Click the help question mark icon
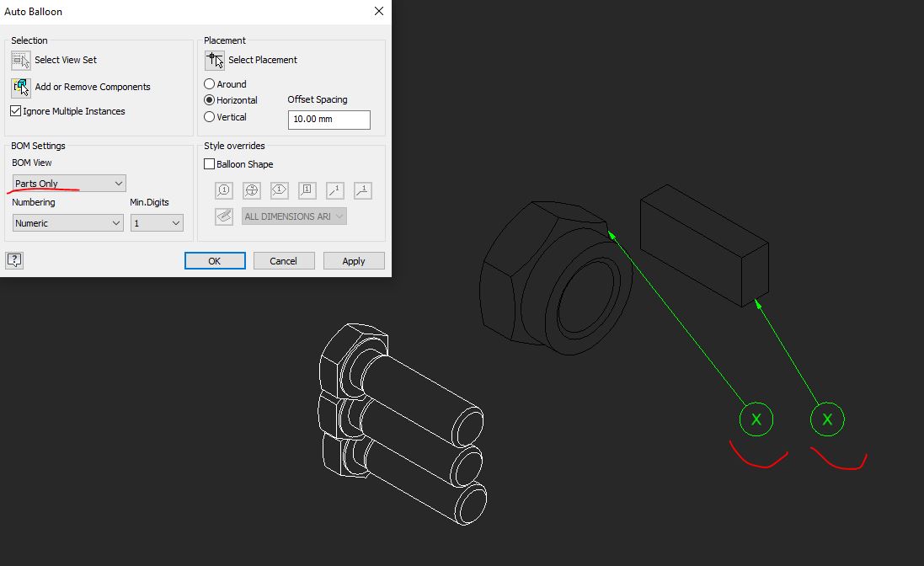This screenshot has height=566, width=924. (x=14, y=260)
